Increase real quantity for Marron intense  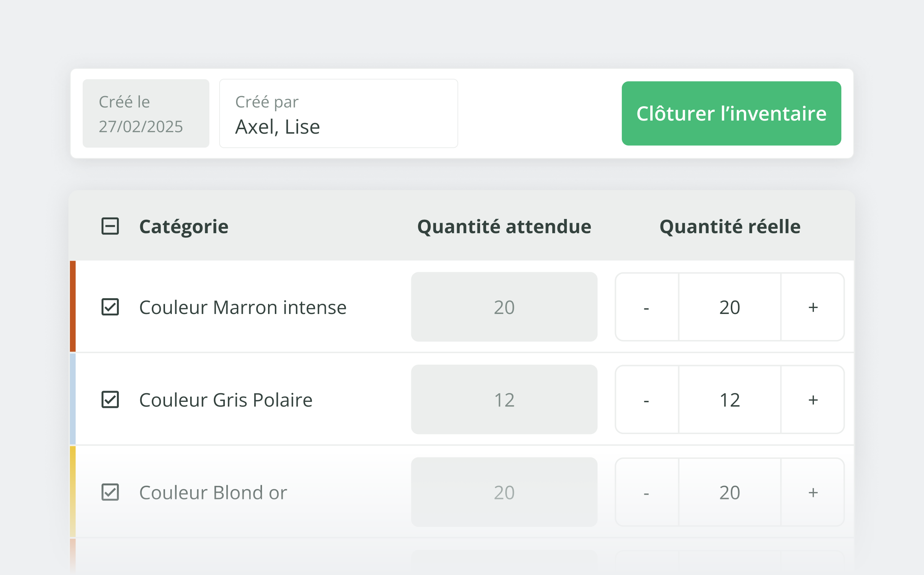coord(812,307)
